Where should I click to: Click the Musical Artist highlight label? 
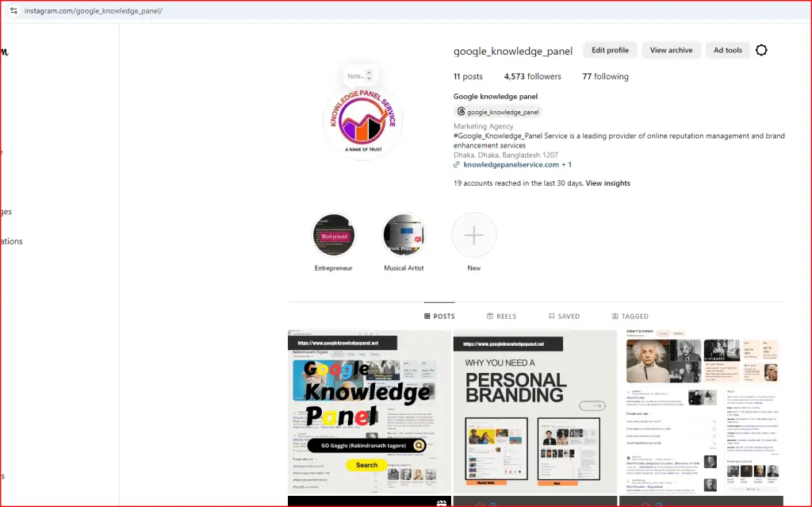click(x=404, y=268)
